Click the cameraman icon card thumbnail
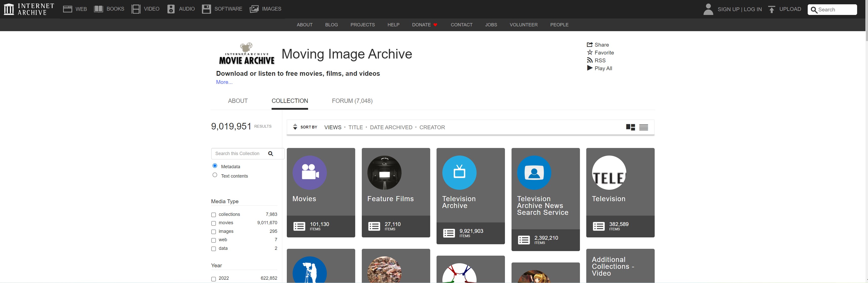Image resolution: width=868 pixels, height=283 pixels. (310, 270)
